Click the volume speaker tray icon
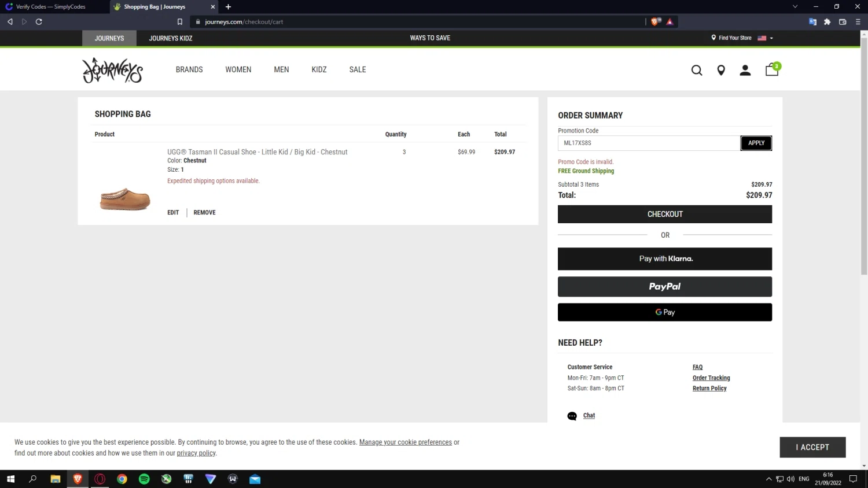 tap(790, 479)
